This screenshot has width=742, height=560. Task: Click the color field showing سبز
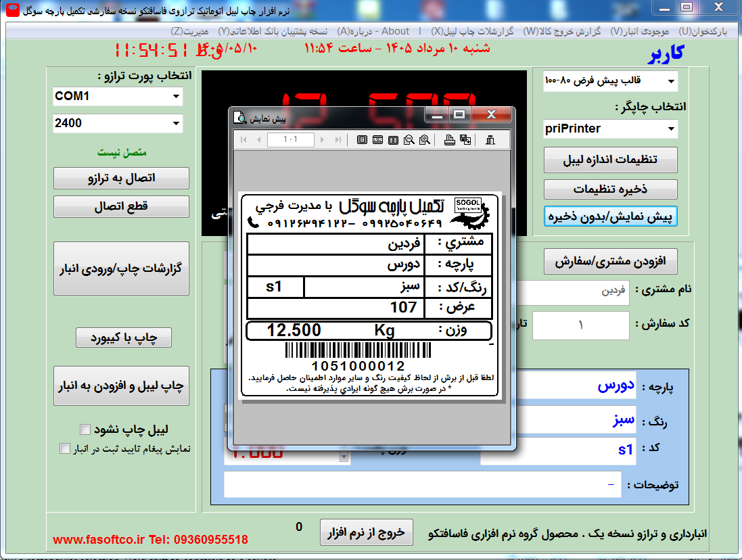click(576, 419)
